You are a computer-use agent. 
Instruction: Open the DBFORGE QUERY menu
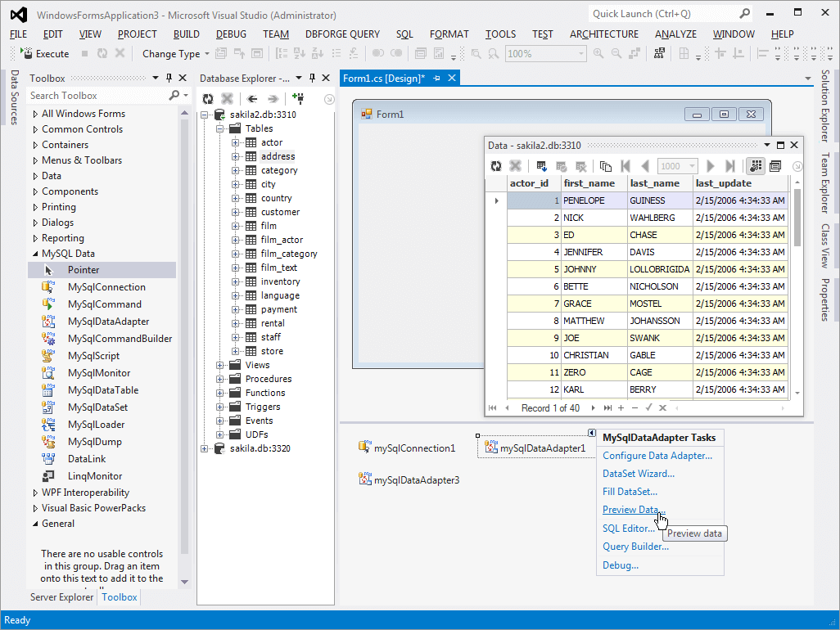[342, 34]
